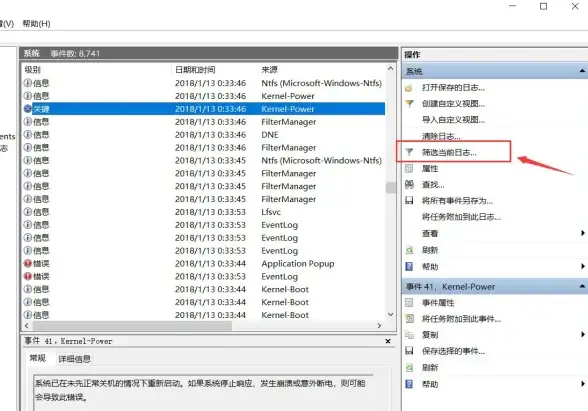Viewport: 588px width, 411px height.
Task: Click 打开保存的日志...
Action: click(x=453, y=88)
